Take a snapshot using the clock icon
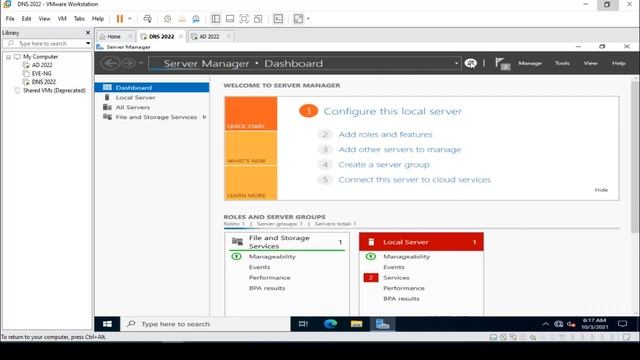The width and height of the screenshot is (640, 360). 167,19
